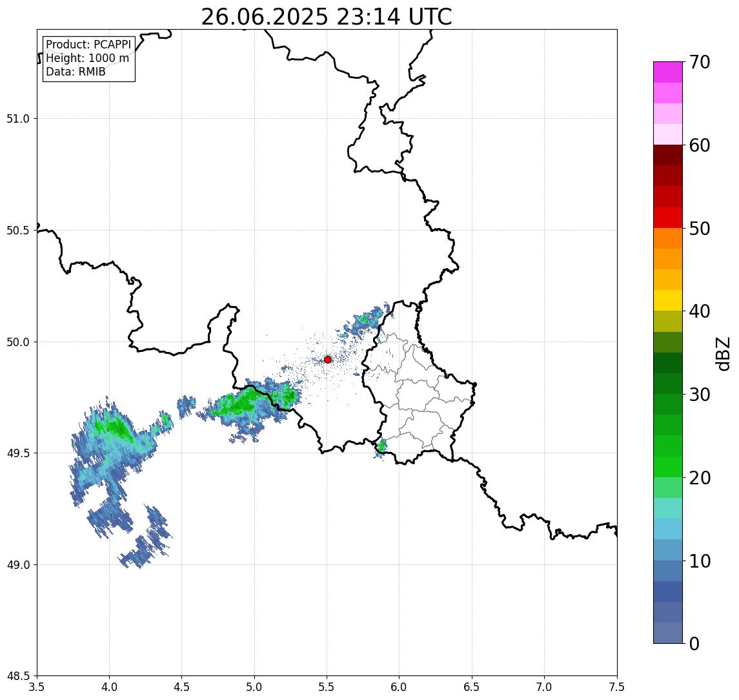Screen dimensions: 739x700
Task: Click longitude tick label "7.5"
Action: point(617,687)
